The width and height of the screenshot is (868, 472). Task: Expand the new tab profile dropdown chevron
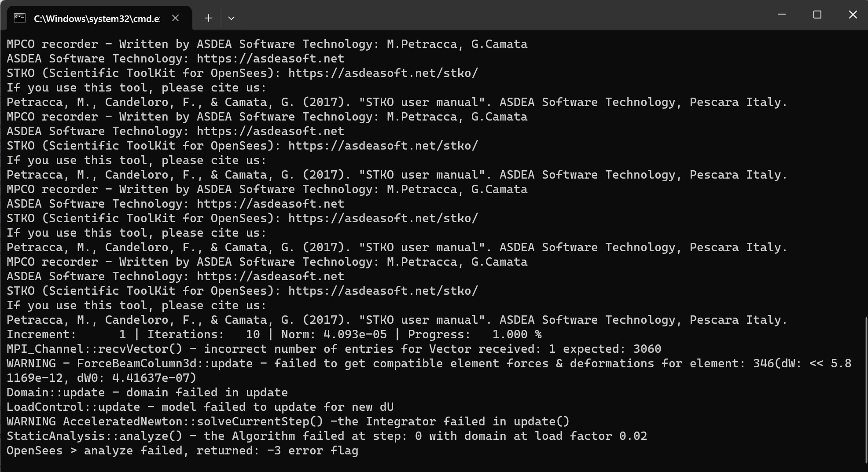[x=231, y=18]
